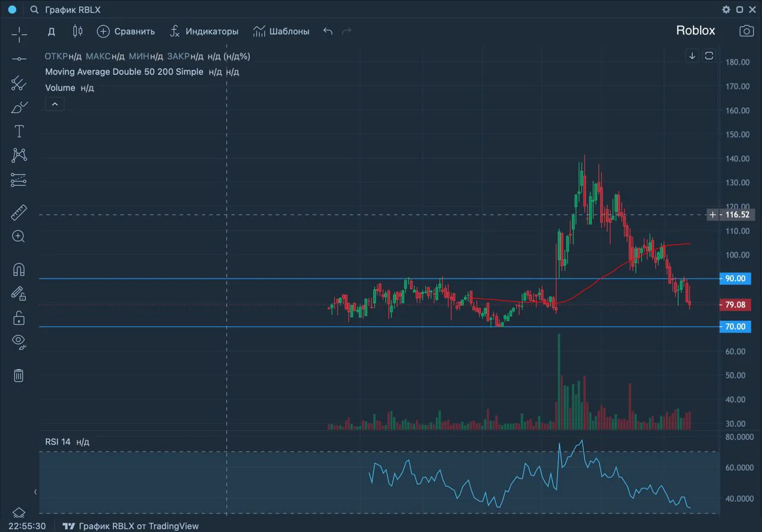Toggle magnet mode for drawings
Screen dimensions: 762x532
pyautogui.click(x=19, y=269)
